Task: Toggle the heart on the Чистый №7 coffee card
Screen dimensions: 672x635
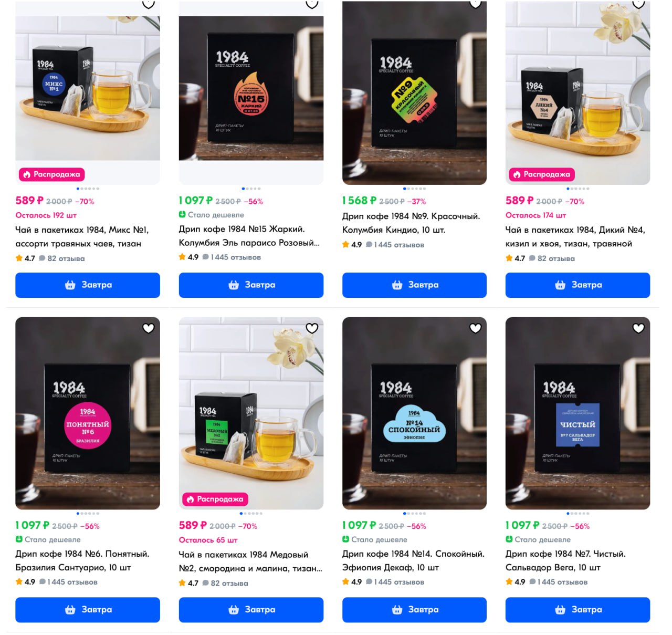Action: [638, 328]
